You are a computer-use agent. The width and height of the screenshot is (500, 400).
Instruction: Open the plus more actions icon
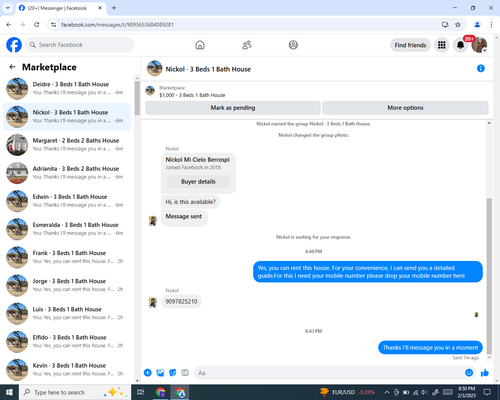(148, 373)
